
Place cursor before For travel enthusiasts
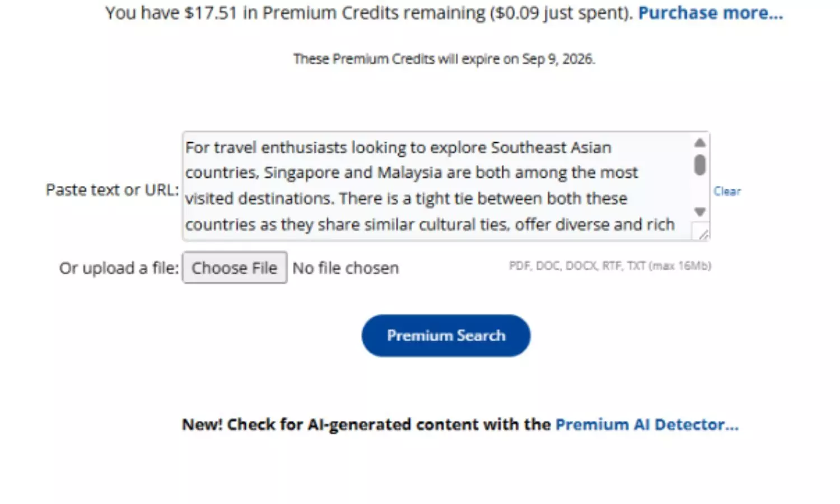(x=186, y=147)
